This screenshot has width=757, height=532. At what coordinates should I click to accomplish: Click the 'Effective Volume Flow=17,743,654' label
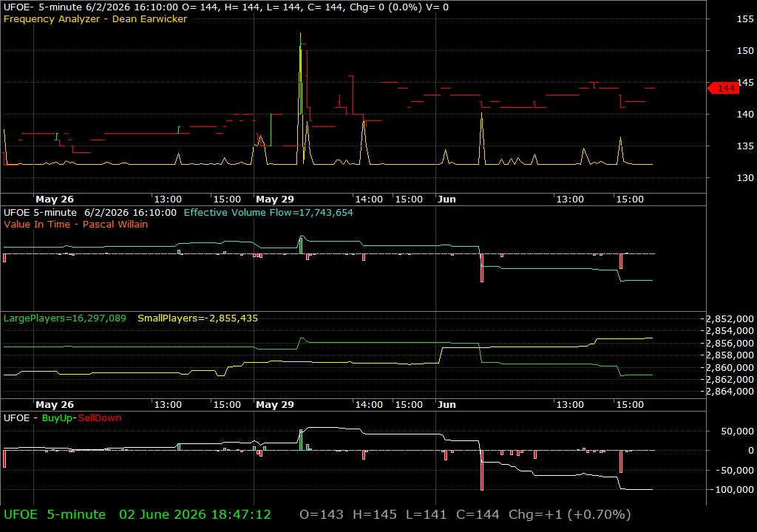(x=268, y=212)
